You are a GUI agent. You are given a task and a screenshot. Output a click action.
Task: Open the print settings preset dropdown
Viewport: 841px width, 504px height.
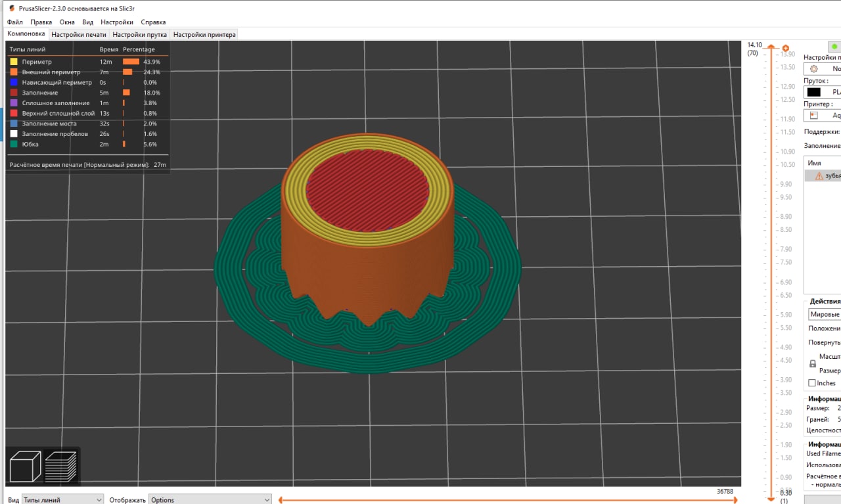[x=824, y=68]
